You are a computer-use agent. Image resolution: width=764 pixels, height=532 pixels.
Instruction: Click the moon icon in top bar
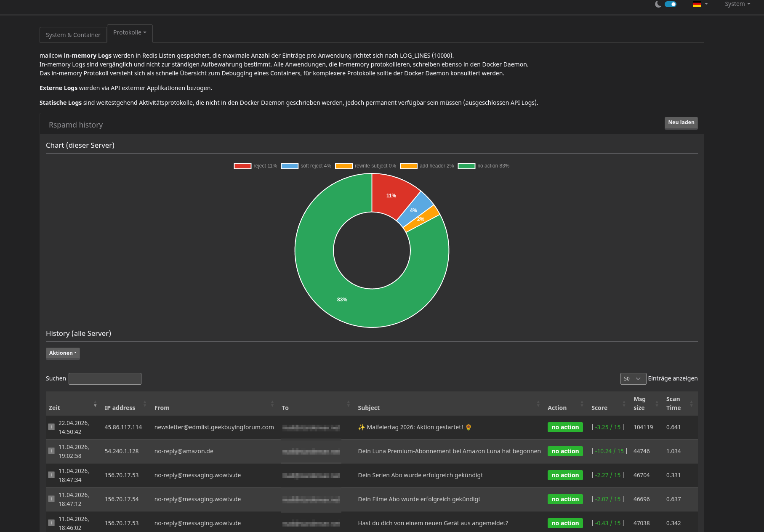coord(658,4)
